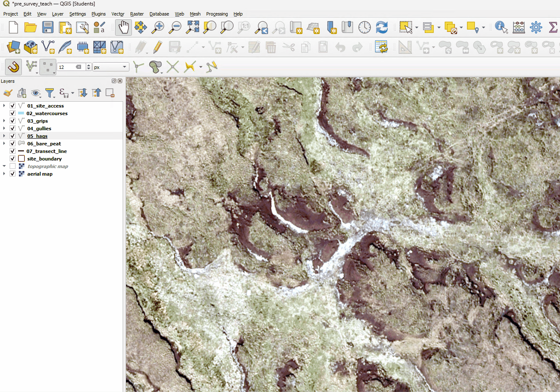Uncheck the 03_grips layer checkbox

13,121
